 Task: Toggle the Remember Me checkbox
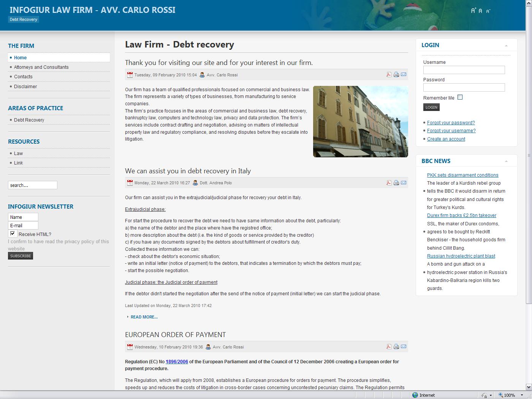tap(460, 97)
